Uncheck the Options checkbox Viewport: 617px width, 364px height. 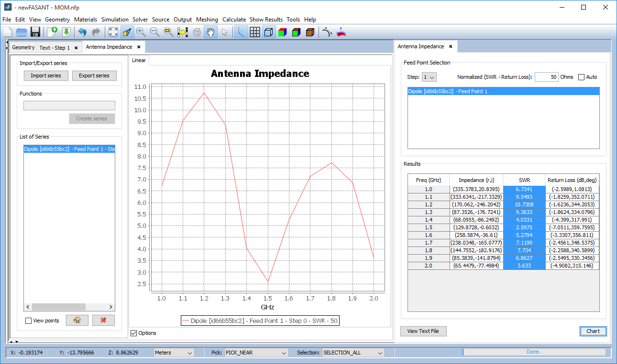coord(134,333)
